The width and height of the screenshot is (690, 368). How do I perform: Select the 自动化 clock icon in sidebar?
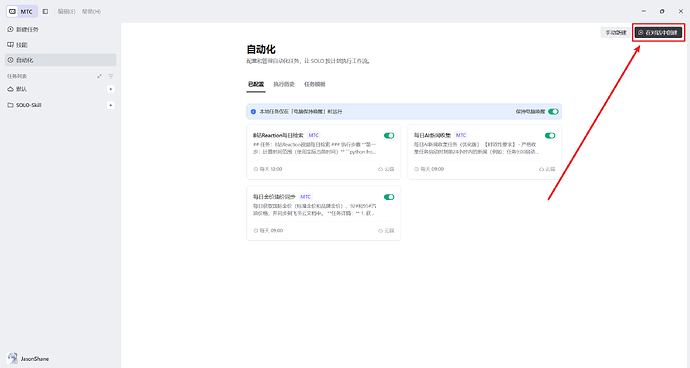click(11, 60)
